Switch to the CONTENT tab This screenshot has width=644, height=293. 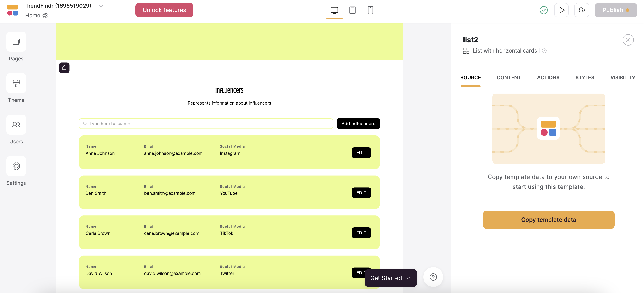[509, 78]
